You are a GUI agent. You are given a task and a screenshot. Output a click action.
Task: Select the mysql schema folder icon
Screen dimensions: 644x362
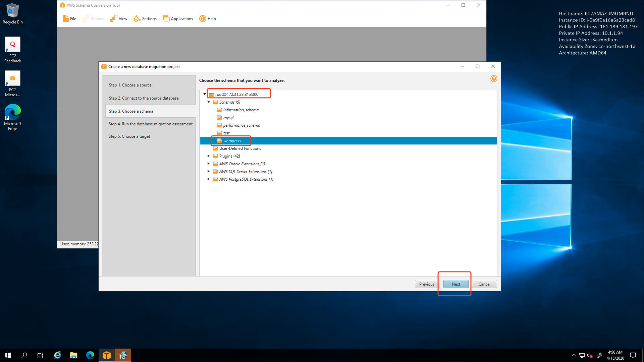pos(219,118)
